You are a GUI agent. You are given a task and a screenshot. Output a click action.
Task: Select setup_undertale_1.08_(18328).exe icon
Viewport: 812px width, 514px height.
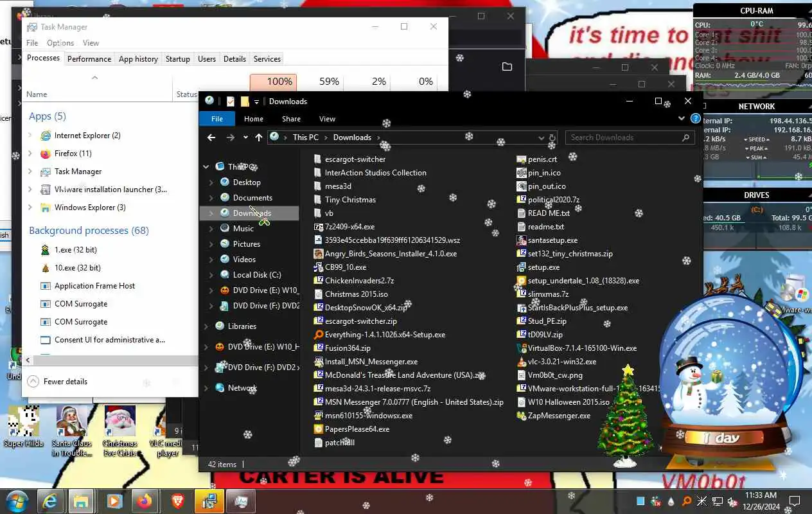point(522,281)
